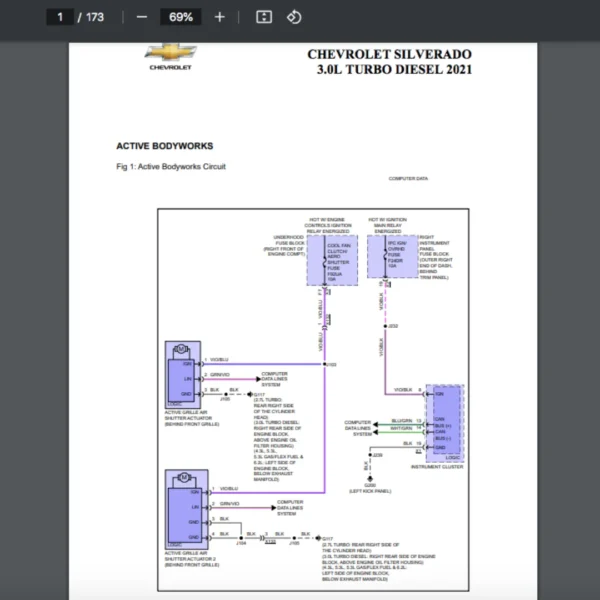This screenshot has width=600, height=600.
Task: Click the Fig 1 Active Bodyworks Circuit caption
Action: pyautogui.click(x=170, y=167)
